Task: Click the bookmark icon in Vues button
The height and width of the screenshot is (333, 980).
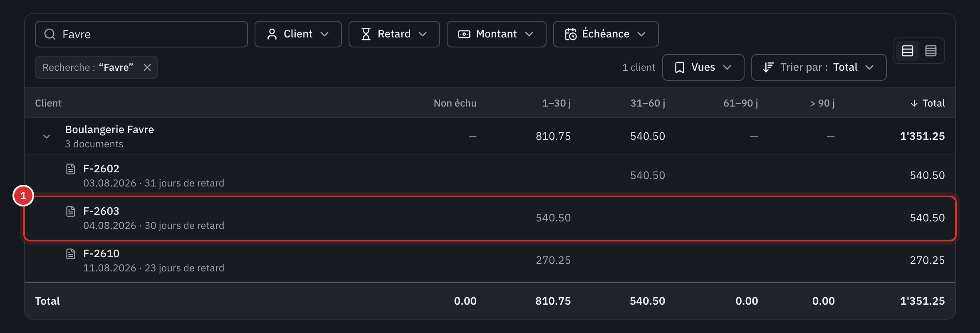Action: pos(680,67)
